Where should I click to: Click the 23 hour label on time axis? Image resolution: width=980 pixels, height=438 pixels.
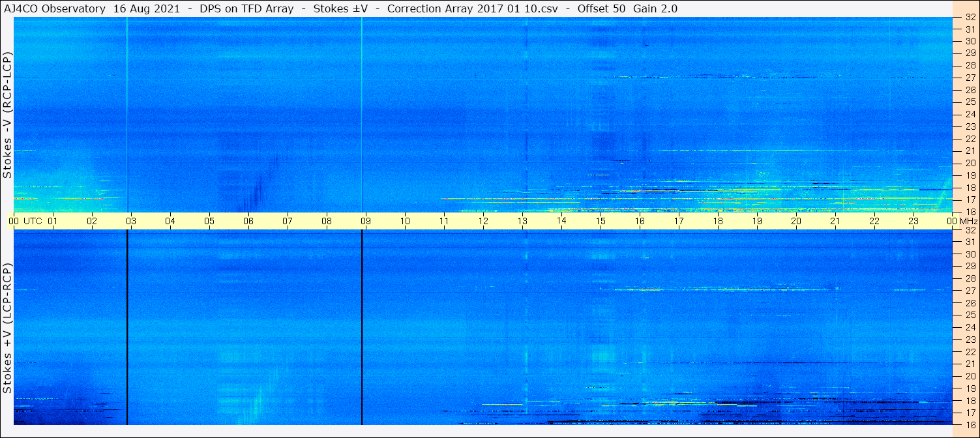click(913, 221)
